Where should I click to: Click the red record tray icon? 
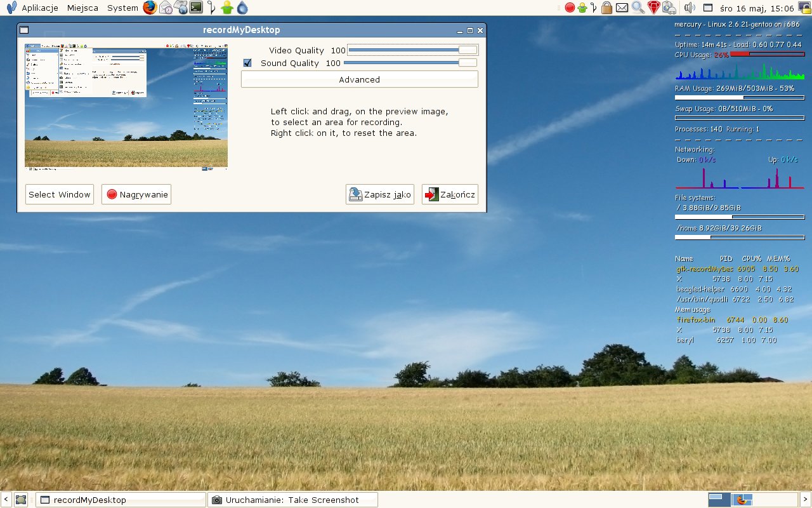tap(570, 8)
